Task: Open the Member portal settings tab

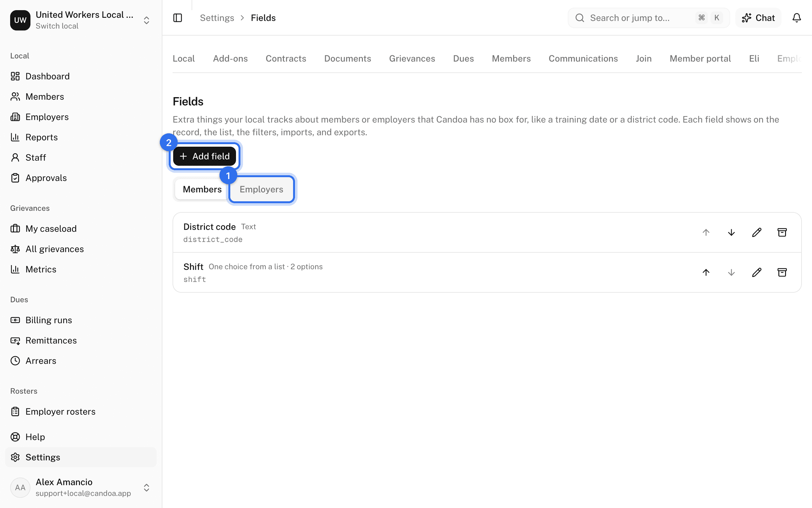Action: pos(700,58)
